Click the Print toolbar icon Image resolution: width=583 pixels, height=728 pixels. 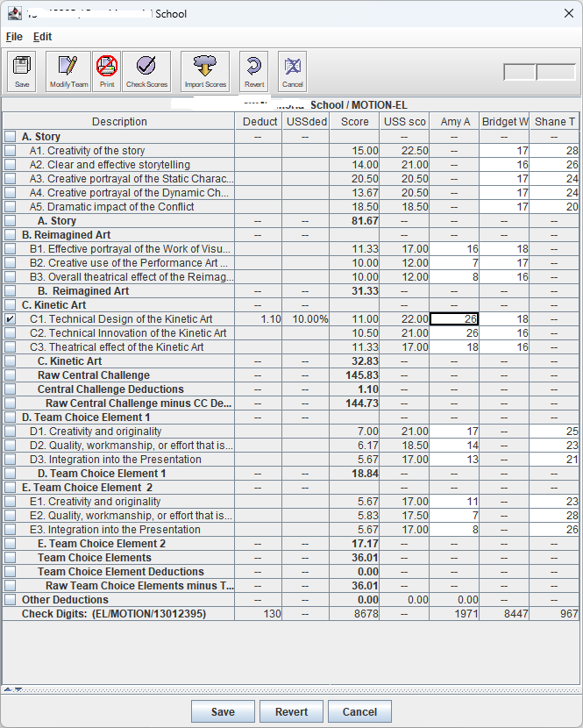tap(107, 72)
